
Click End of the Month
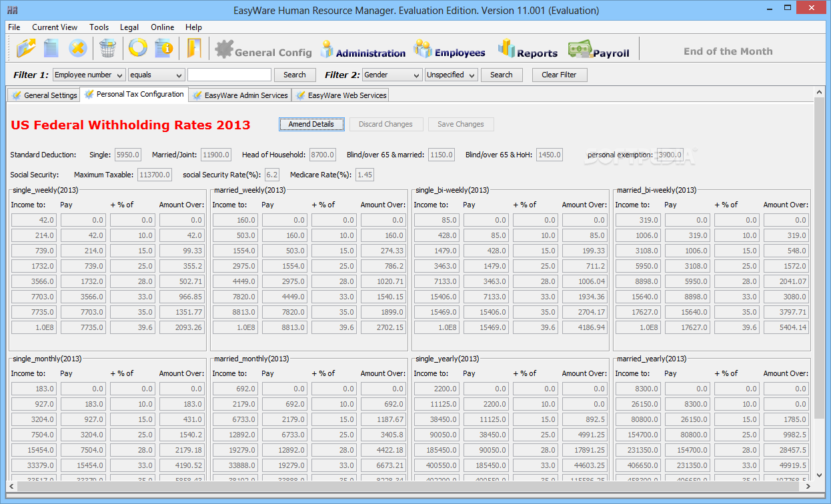click(728, 51)
